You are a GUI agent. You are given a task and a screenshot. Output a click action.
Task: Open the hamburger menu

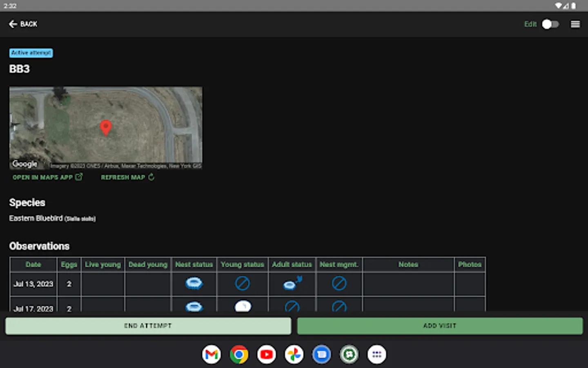(575, 24)
